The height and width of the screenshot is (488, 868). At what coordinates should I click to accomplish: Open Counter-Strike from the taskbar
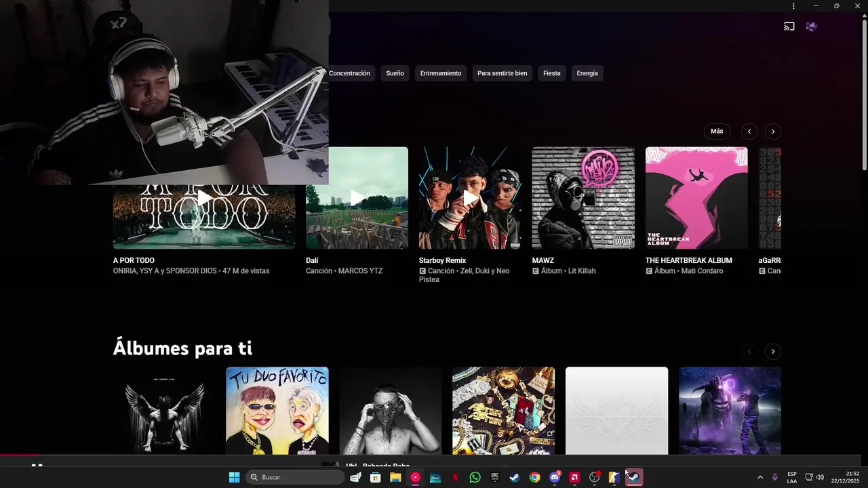614,477
